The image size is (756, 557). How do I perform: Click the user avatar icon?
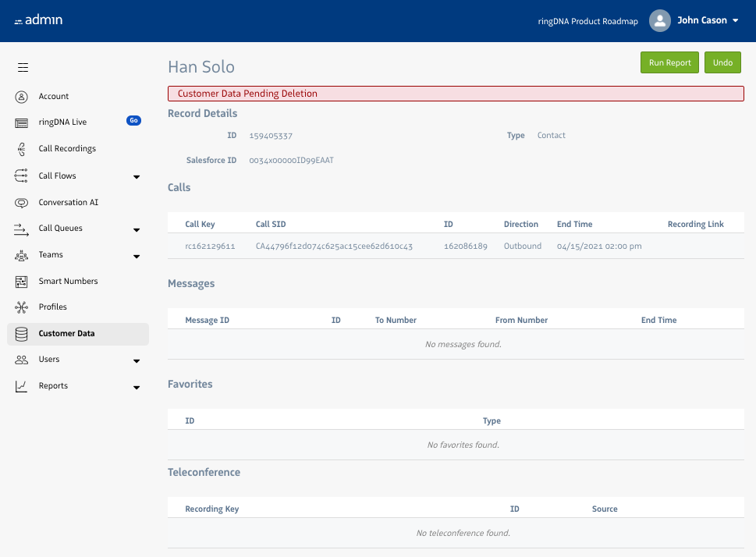660,21
